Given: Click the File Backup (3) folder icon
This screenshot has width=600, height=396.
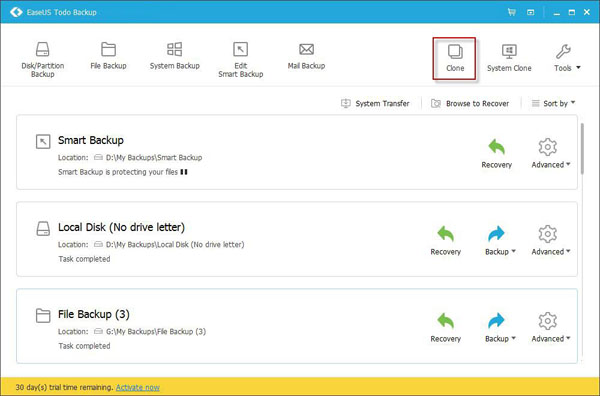Looking at the screenshot, I should (43, 316).
